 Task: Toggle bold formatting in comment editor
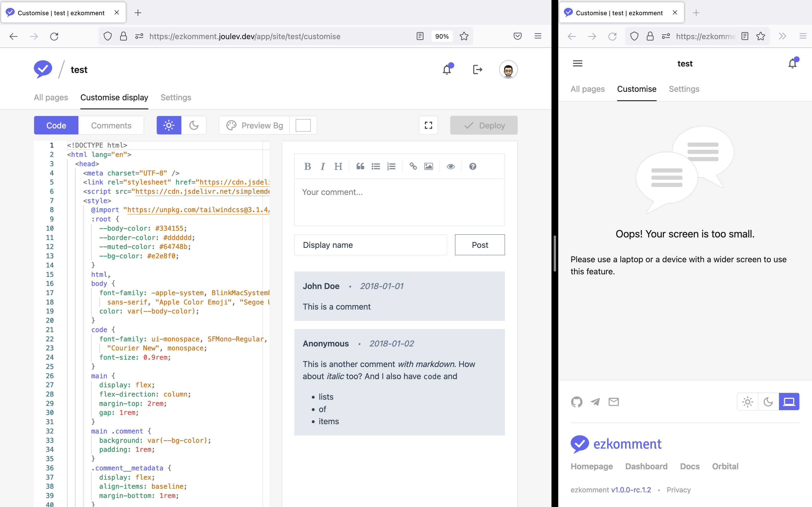click(308, 166)
